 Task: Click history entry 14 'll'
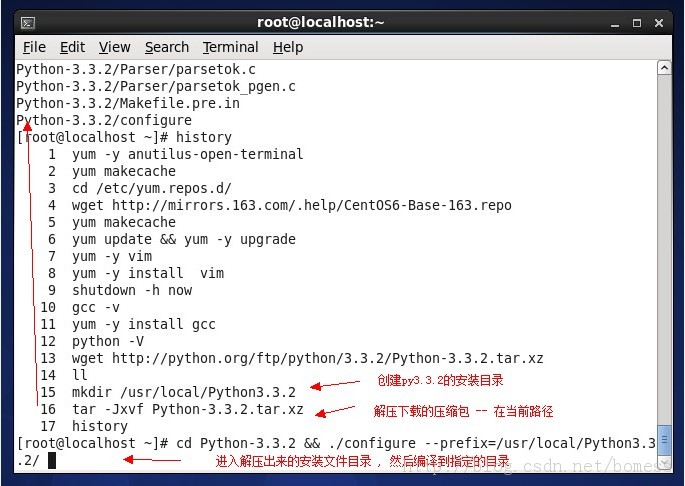click(80, 375)
